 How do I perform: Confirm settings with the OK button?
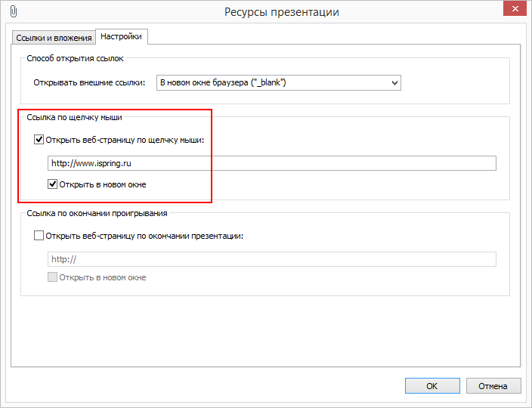click(x=432, y=386)
